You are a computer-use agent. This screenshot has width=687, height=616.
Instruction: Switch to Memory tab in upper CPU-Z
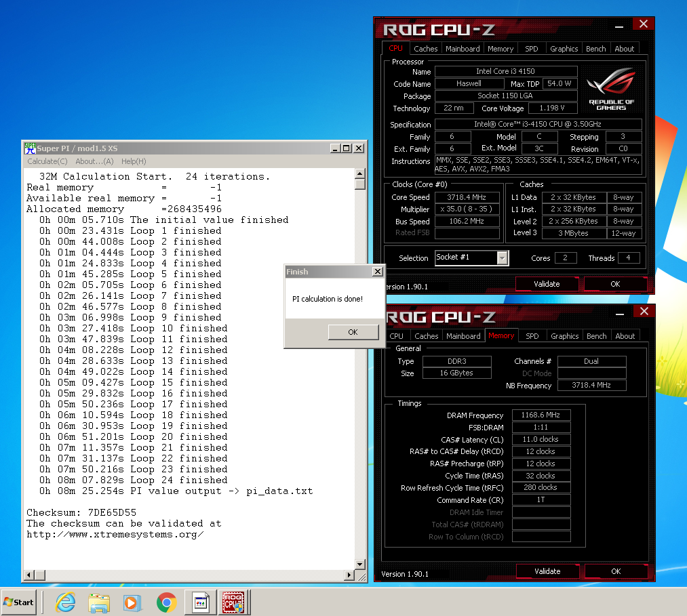(x=500, y=49)
